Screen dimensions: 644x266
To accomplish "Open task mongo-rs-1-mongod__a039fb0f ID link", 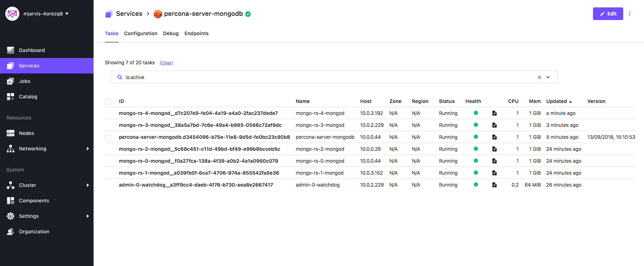I will click(x=199, y=173).
